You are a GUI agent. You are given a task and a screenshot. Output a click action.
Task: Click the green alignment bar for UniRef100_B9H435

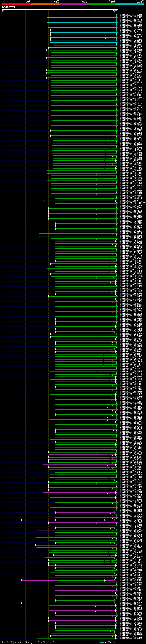[x=80, y=201]
